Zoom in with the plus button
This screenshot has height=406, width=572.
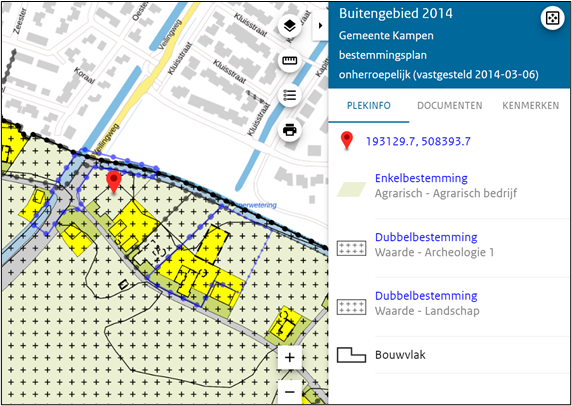(x=290, y=358)
